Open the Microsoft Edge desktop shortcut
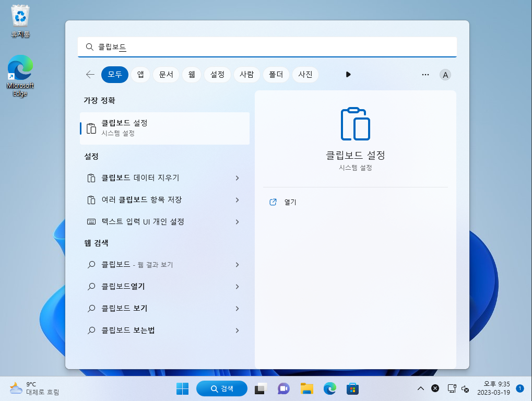 point(20,76)
